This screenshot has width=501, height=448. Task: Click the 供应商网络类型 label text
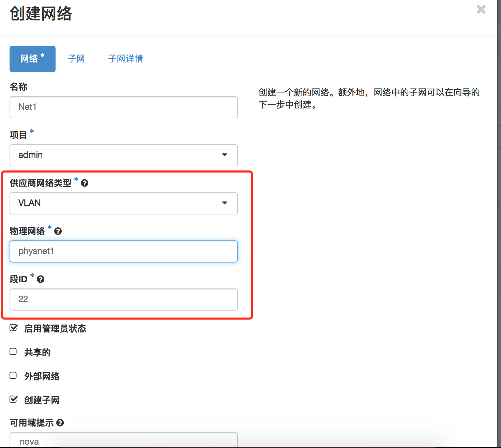[41, 183]
